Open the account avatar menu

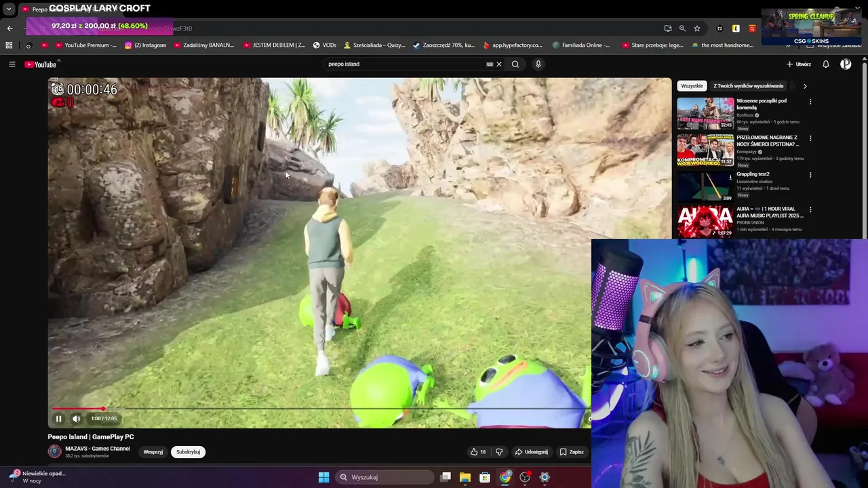[x=846, y=64]
